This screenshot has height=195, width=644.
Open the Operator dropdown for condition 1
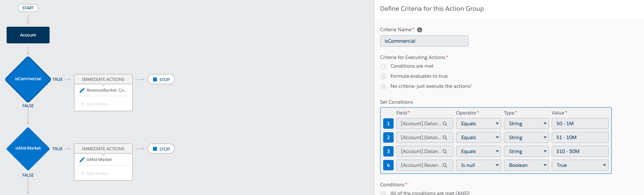tap(479, 124)
